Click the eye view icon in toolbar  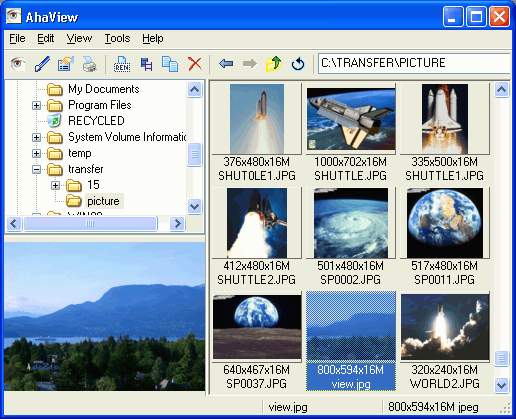coord(18,63)
